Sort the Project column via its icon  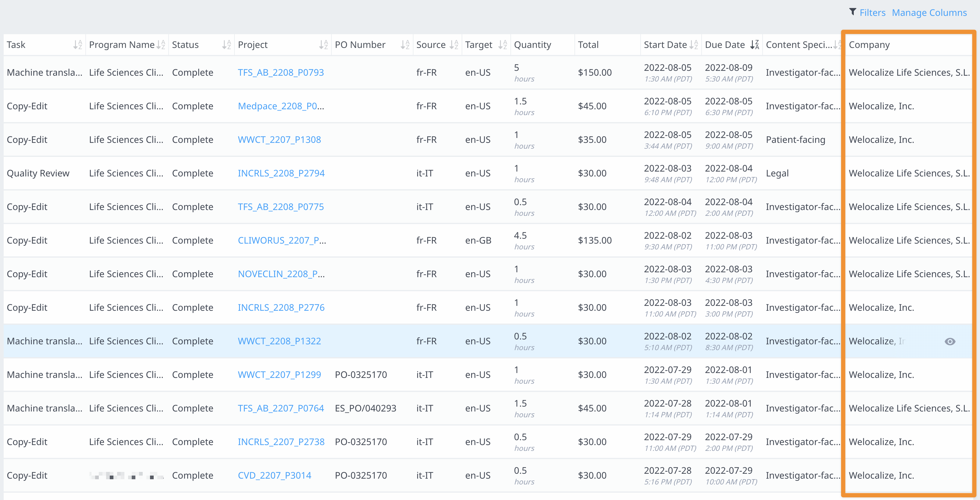(324, 45)
